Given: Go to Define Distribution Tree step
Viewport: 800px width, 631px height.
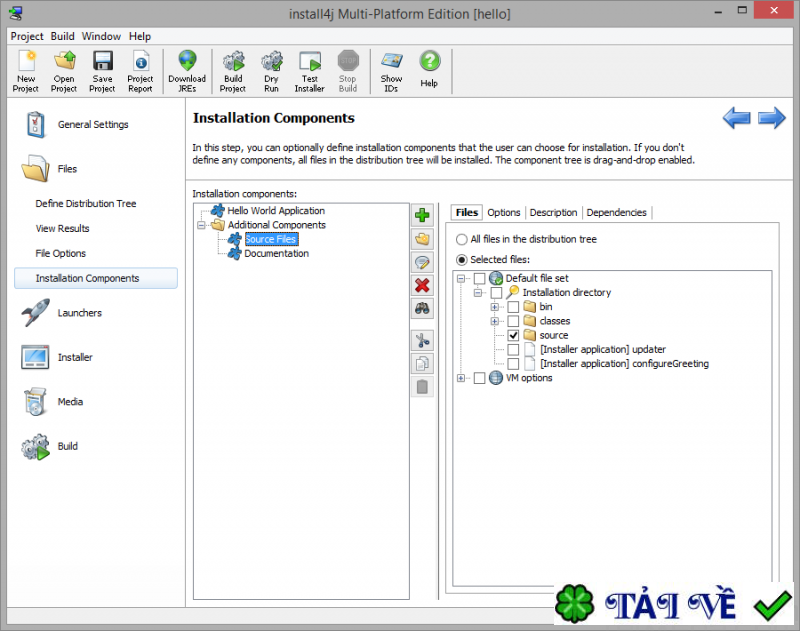Looking at the screenshot, I should [x=86, y=204].
